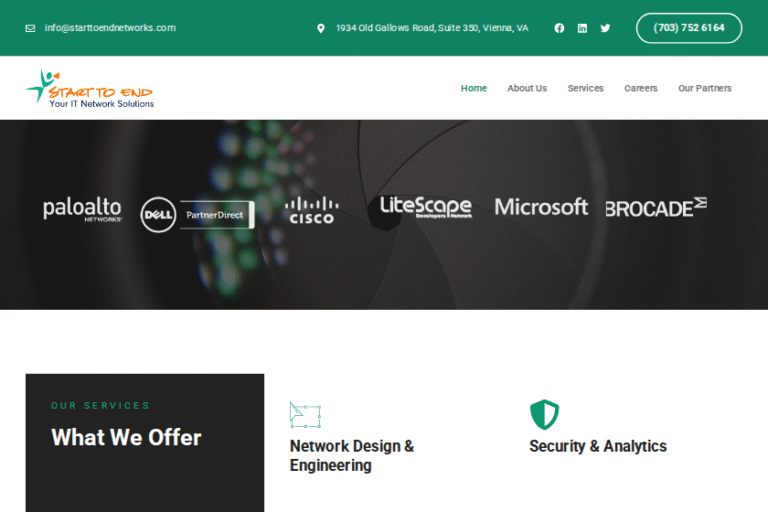Open the Our Partners page
This screenshot has height=512, width=768.
pyautogui.click(x=705, y=88)
